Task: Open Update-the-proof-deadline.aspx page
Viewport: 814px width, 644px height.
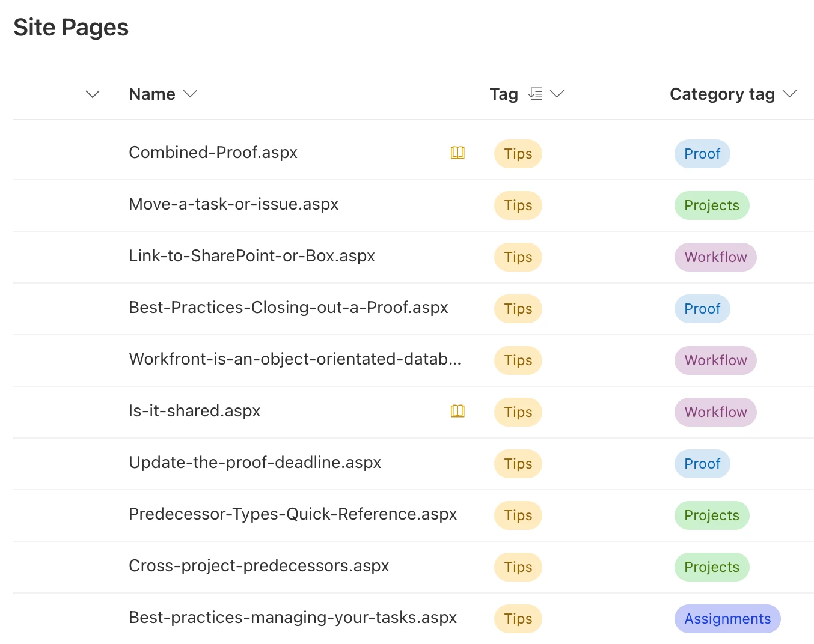Action: click(255, 463)
